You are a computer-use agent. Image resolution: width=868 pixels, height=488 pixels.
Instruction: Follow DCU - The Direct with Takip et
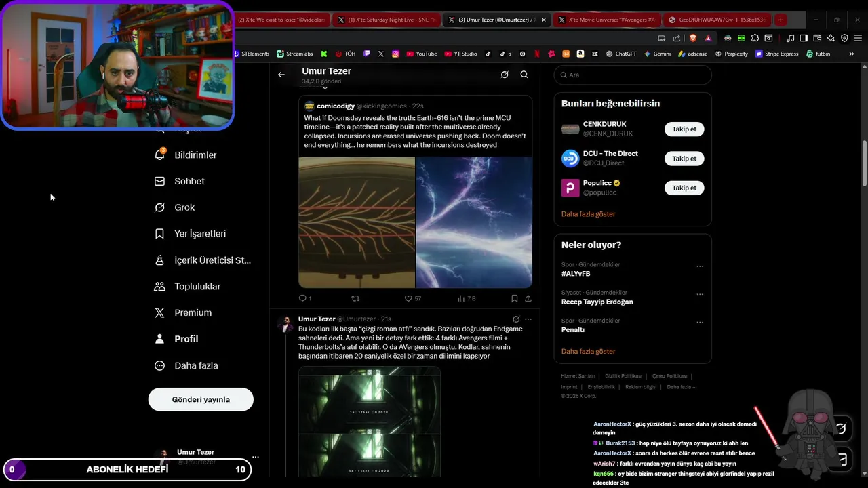(684, 159)
